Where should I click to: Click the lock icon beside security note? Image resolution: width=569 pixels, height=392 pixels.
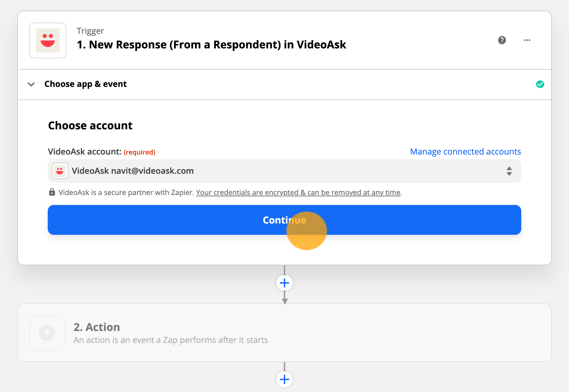pyautogui.click(x=52, y=192)
